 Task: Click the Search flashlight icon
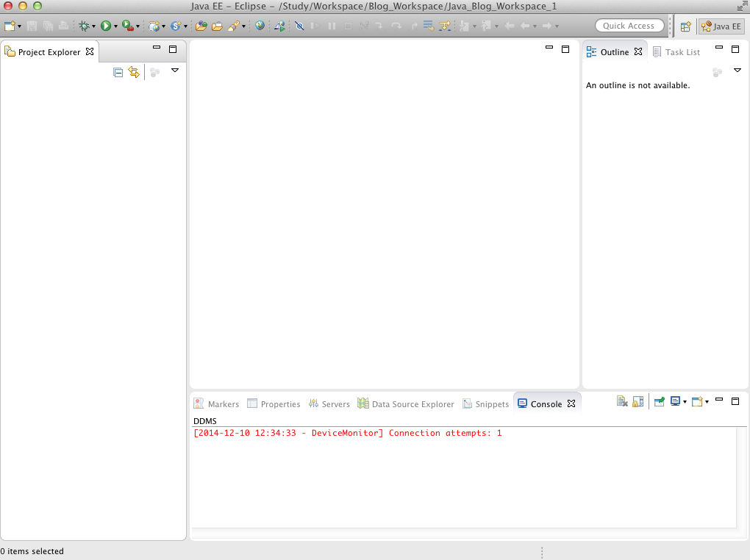pyautogui.click(x=233, y=26)
